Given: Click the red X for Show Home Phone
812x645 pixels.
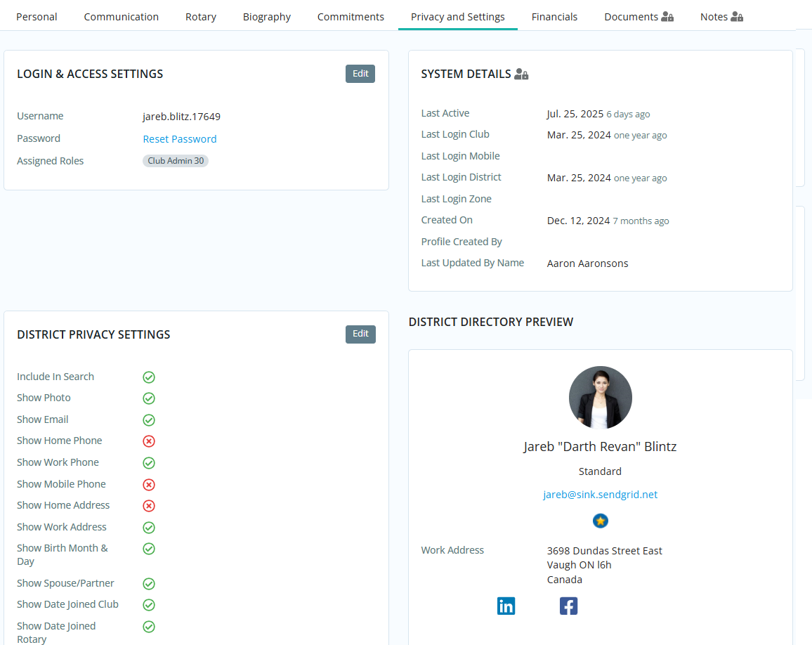Looking at the screenshot, I should pos(149,441).
